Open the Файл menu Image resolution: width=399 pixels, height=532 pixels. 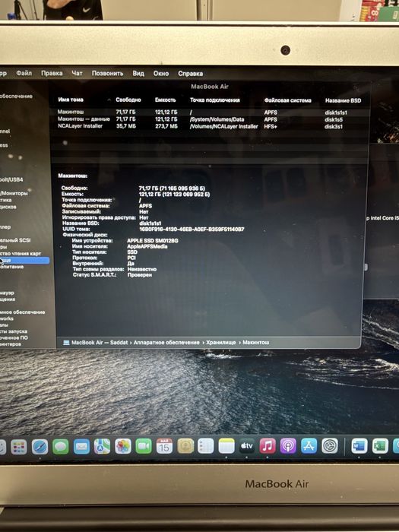tap(24, 73)
